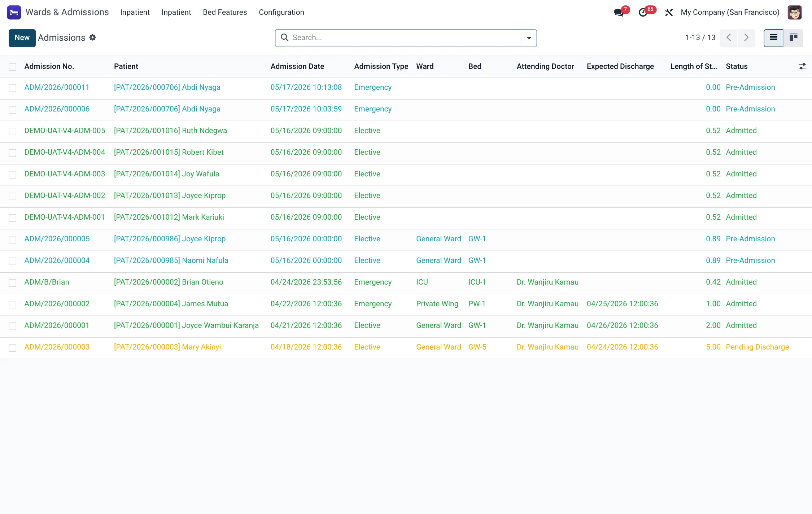Check the row ADM/2026/000001
This screenshot has width=812, height=514.
(x=13, y=326)
